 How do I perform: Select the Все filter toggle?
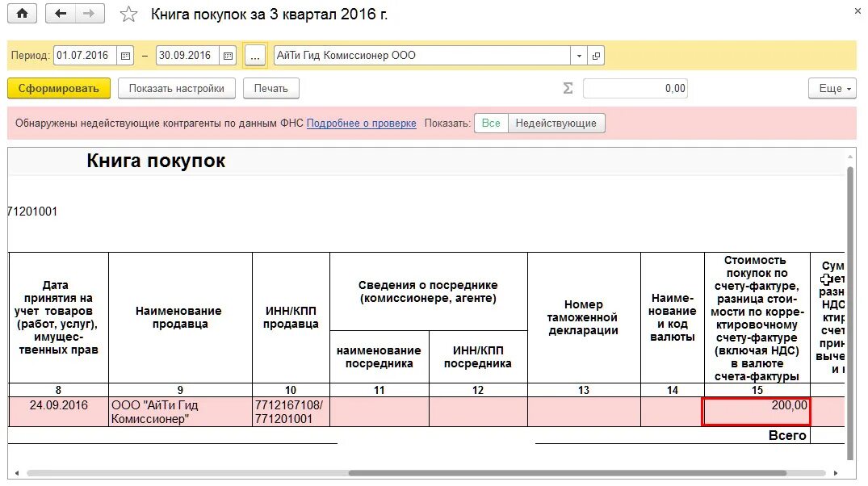tap(491, 124)
